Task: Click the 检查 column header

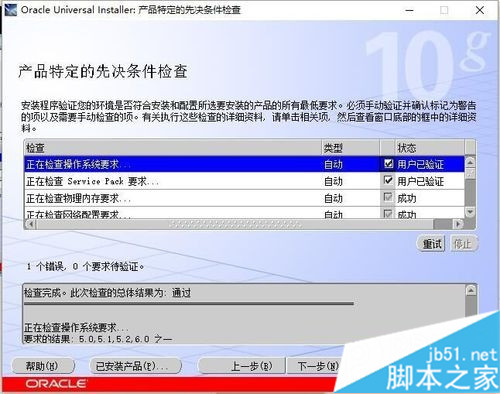Action: 173,148
